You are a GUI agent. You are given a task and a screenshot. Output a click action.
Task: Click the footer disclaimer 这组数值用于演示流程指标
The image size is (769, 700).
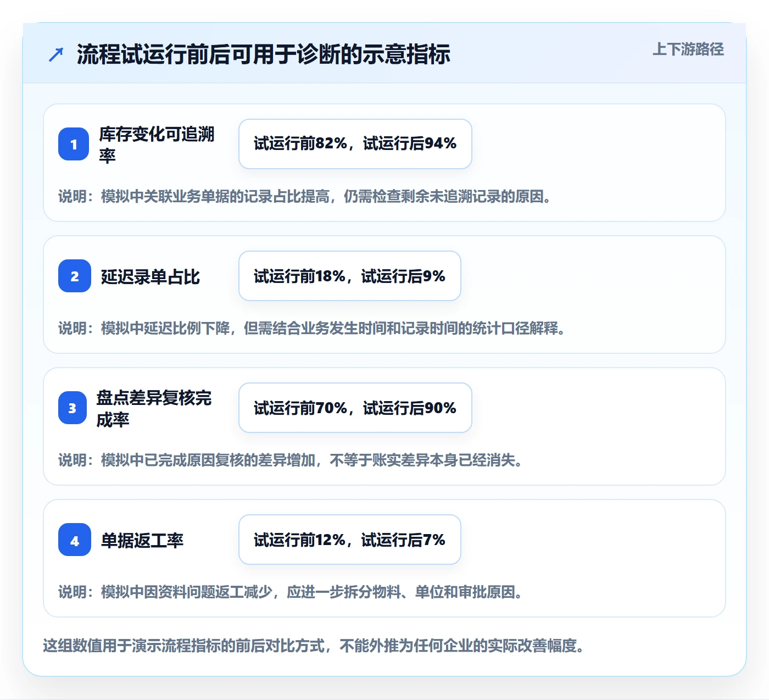[x=314, y=645]
